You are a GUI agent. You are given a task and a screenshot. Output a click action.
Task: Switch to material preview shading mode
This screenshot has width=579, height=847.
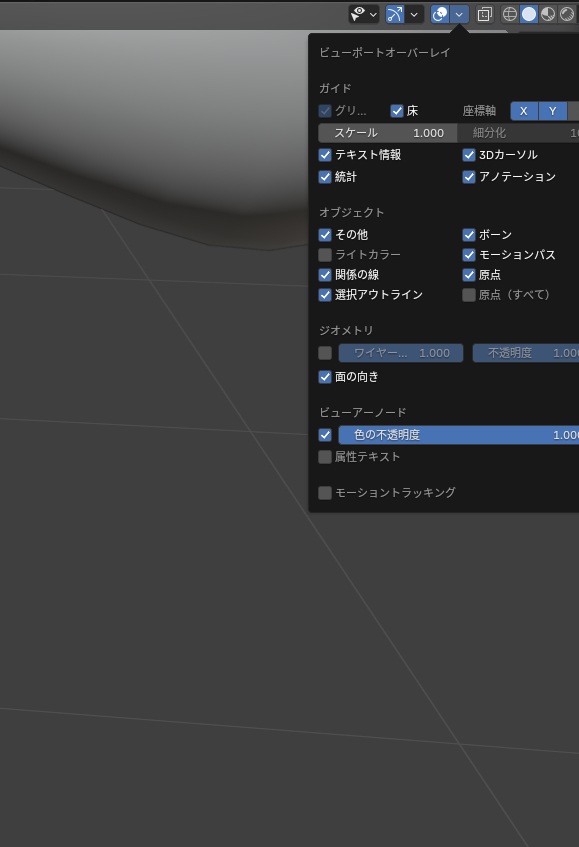click(x=548, y=14)
